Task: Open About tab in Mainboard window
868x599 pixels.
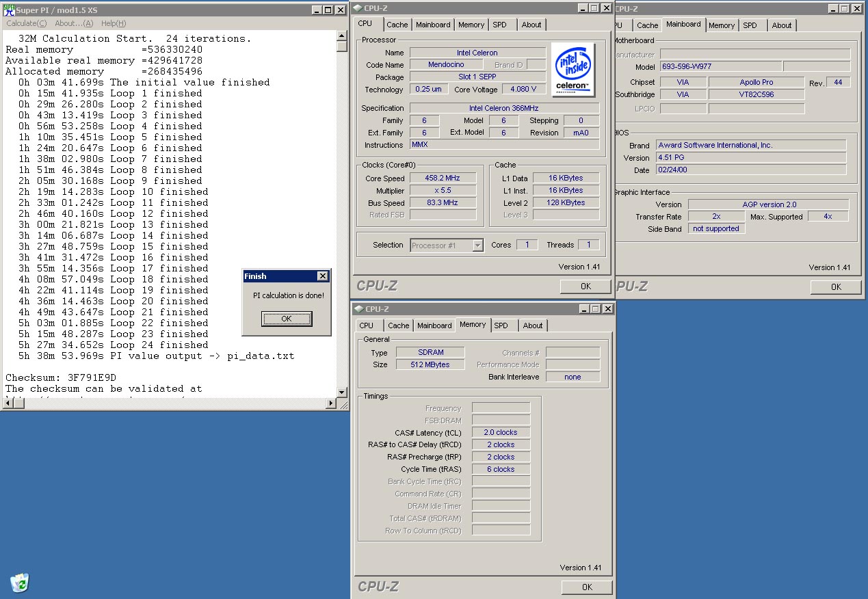Action: point(782,25)
